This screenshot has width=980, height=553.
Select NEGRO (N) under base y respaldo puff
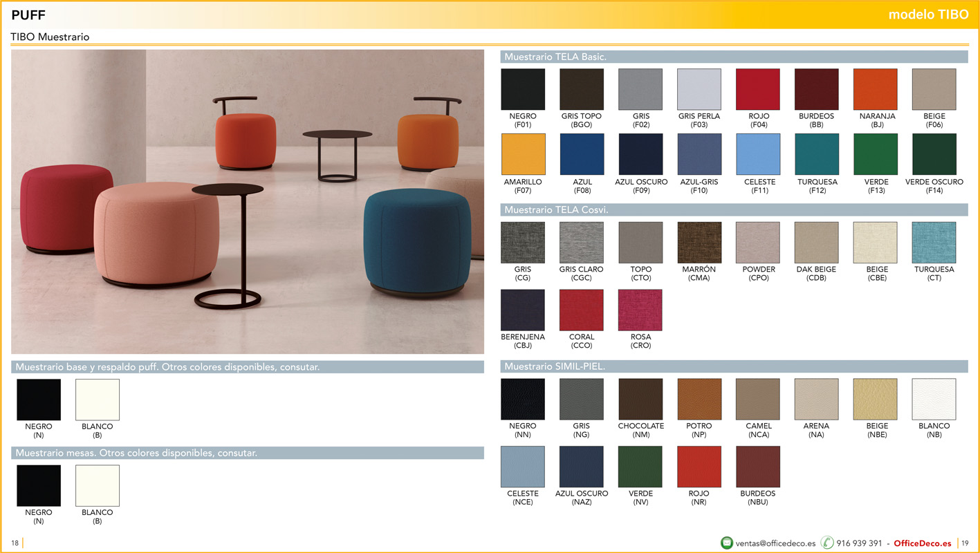coord(39,400)
